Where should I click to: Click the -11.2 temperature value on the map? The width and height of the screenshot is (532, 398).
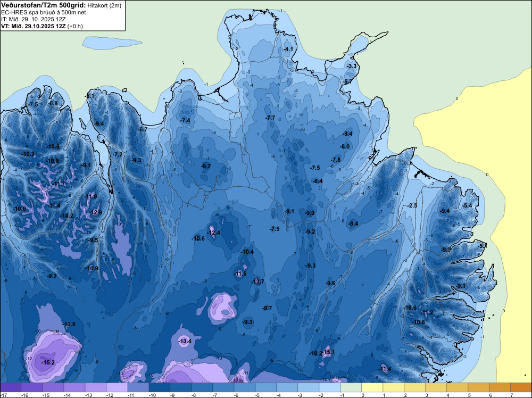[x=427, y=312]
